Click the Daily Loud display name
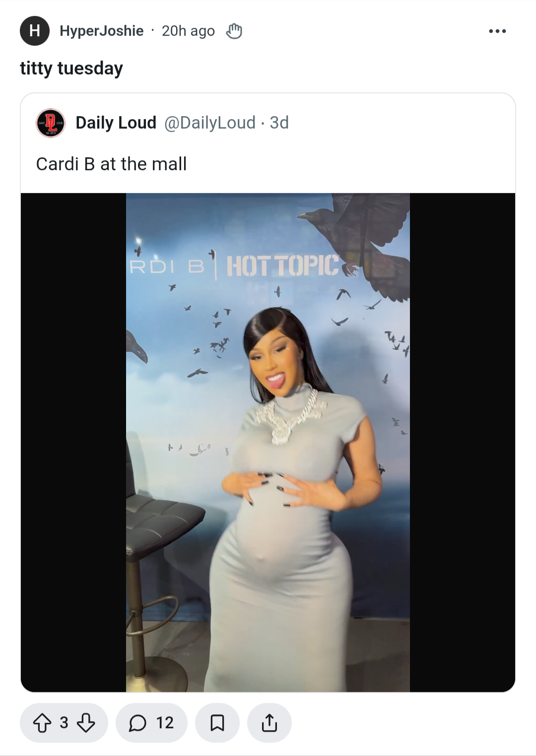The width and height of the screenshot is (536, 756). point(116,123)
